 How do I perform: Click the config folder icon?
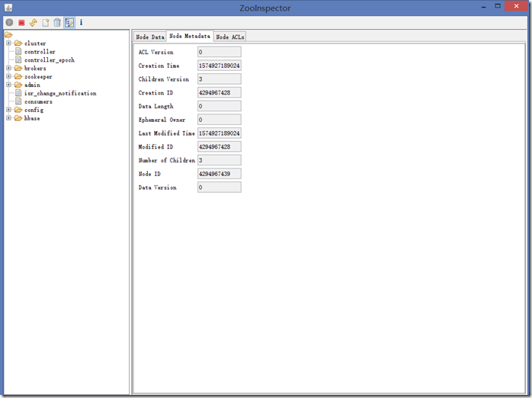pyautogui.click(x=18, y=110)
